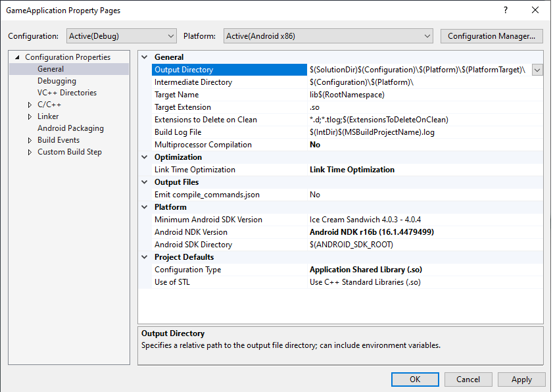Select Debugging in the property tree
This screenshot has width=553, height=392.
[x=57, y=81]
